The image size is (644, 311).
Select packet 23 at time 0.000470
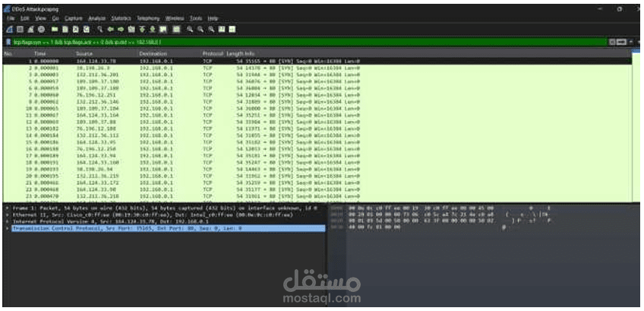point(317,195)
